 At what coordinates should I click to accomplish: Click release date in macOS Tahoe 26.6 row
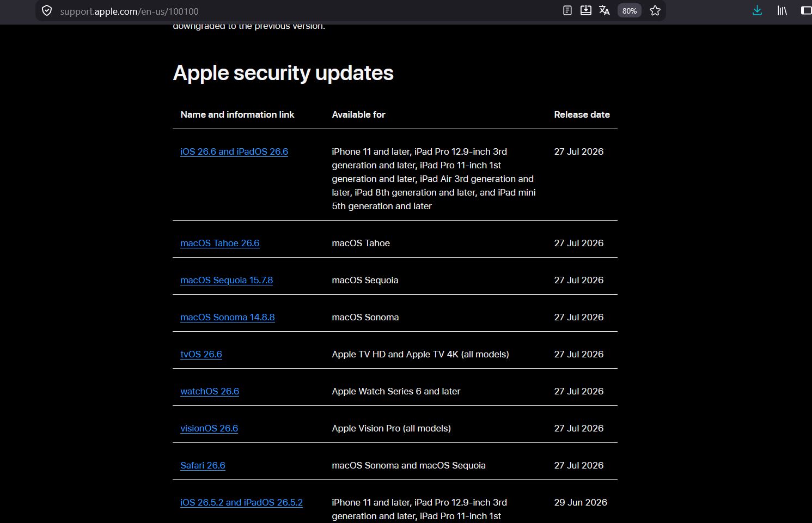coord(579,244)
